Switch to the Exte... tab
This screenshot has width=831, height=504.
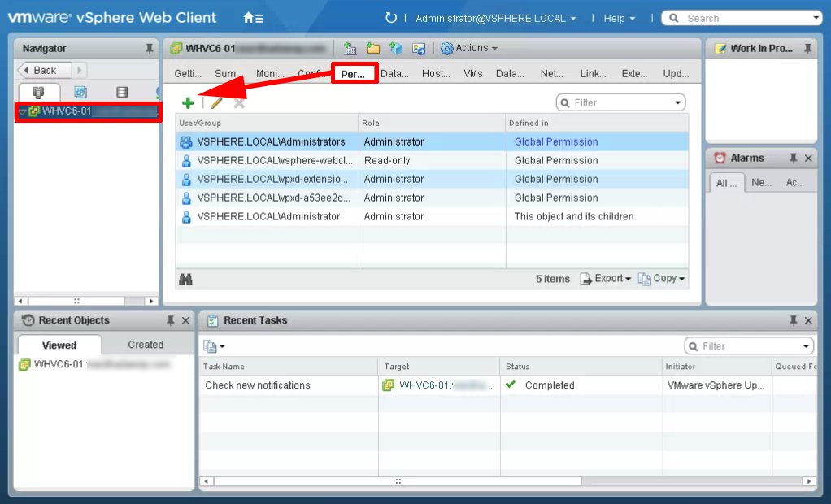634,74
